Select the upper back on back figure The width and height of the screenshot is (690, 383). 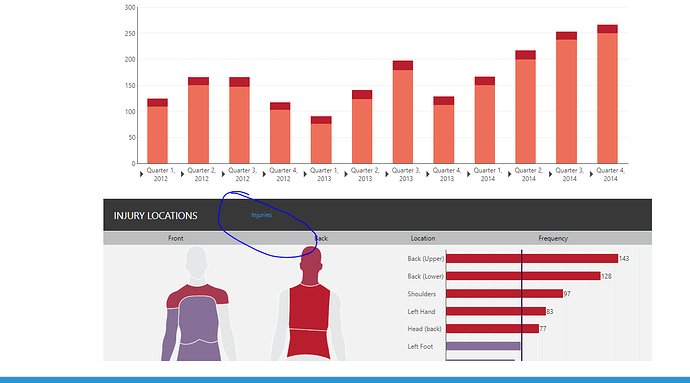(309, 307)
